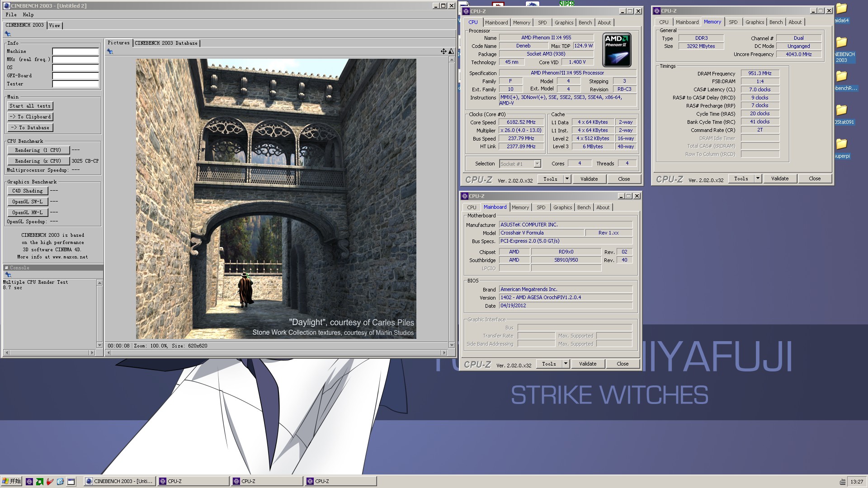Click the Tester input field
Screen dimensions: 868x488
click(x=75, y=84)
